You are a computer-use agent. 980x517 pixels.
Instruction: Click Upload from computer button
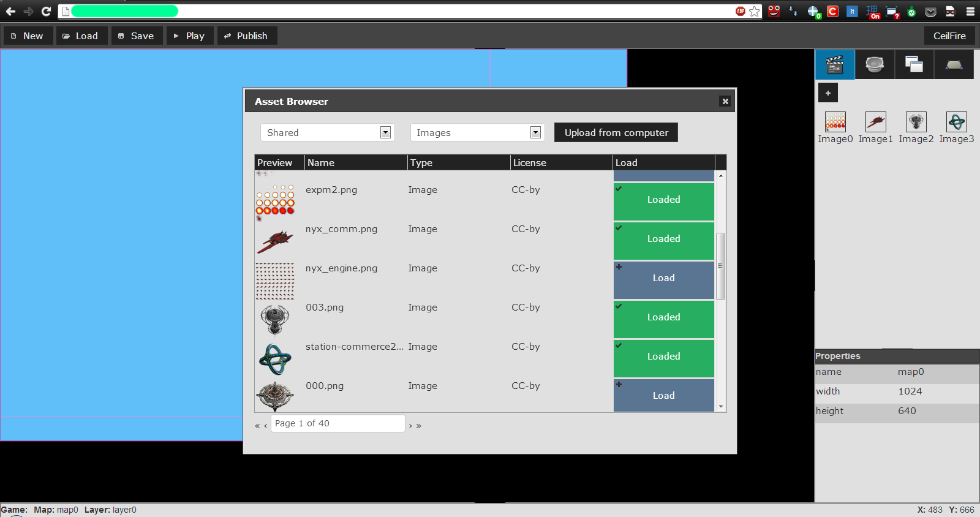616,132
